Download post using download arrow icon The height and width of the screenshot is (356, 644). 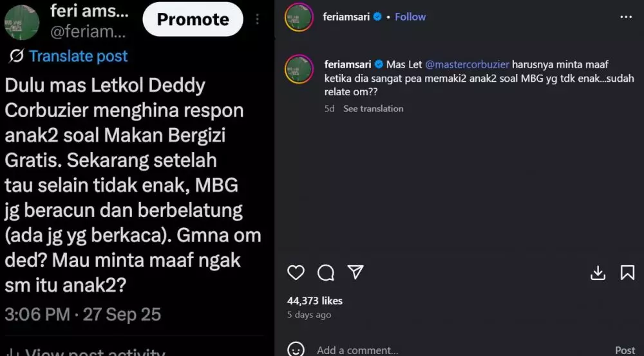click(x=598, y=273)
